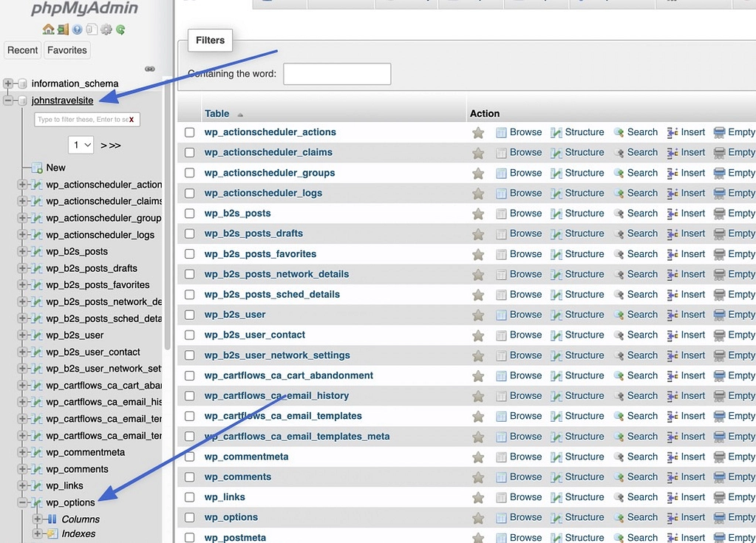This screenshot has width=756, height=543.
Task: Expand wp_links in the navigation tree
Action: [x=22, y=485]
